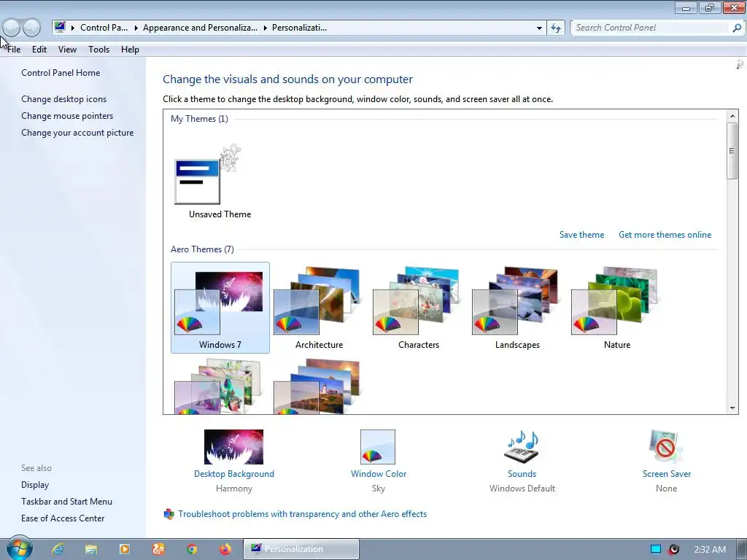This screenshot has height=560, width=747.
Task: Select the Unsaved Theme thumbnail
Action: click(x=208, y=174)
